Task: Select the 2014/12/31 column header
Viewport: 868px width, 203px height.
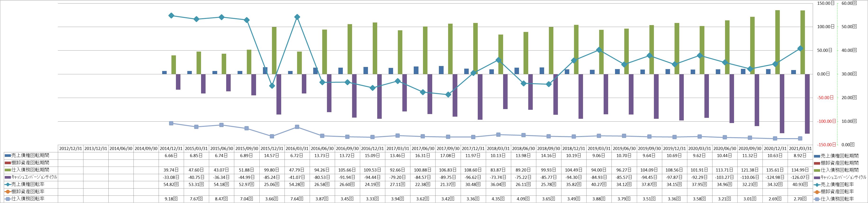Action: (x=171, y=149)
